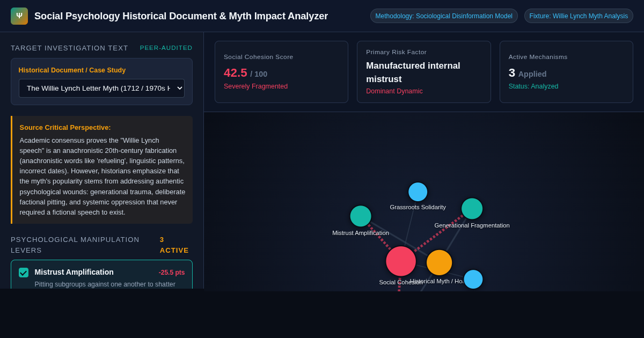Click the Target Investigation Text heading
Screen dimensions: 644x338
click(70, 48)
